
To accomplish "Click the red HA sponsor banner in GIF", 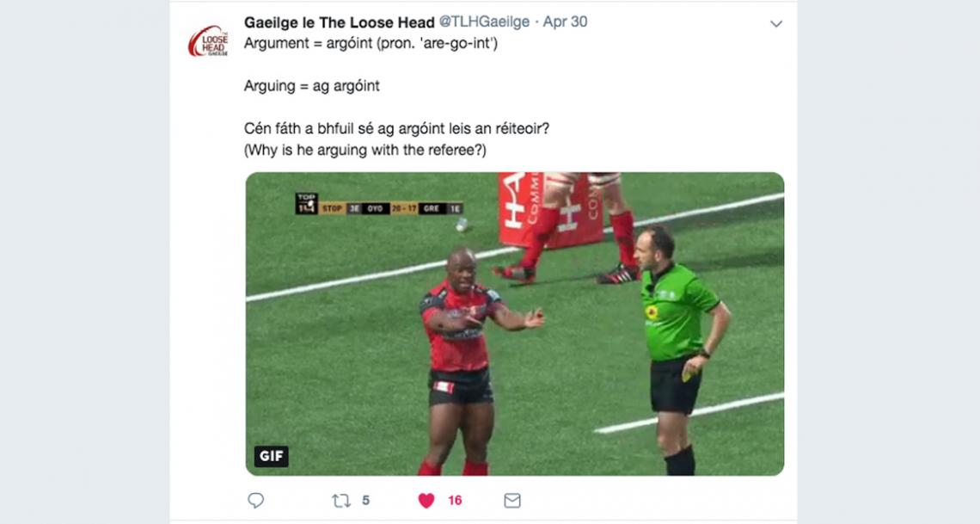I will coord(550,209).
